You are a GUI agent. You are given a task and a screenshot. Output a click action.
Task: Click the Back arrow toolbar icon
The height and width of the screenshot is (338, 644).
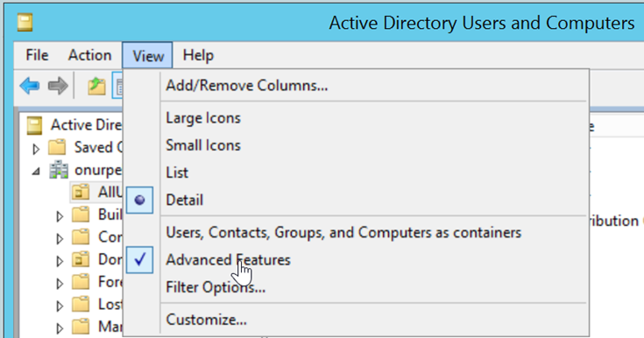(x=30, y=86)
